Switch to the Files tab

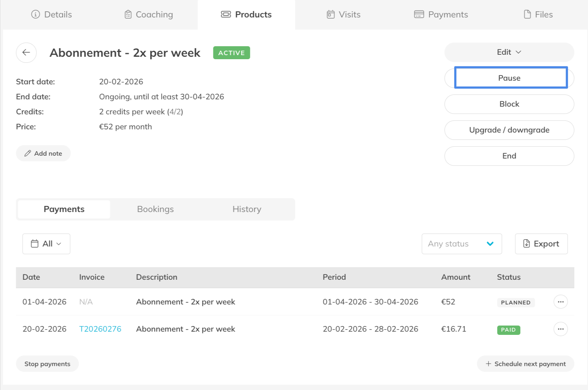pyautogui.click(x=538, y=15)
